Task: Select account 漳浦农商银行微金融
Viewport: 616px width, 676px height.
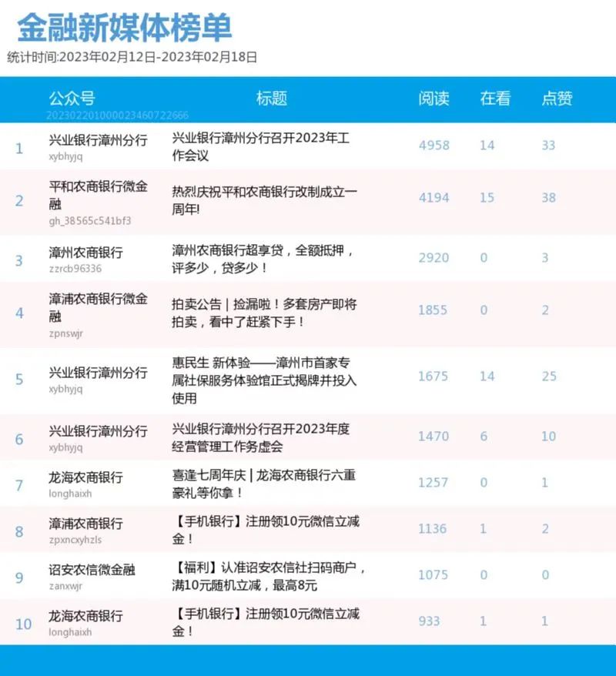Action: 99,307
